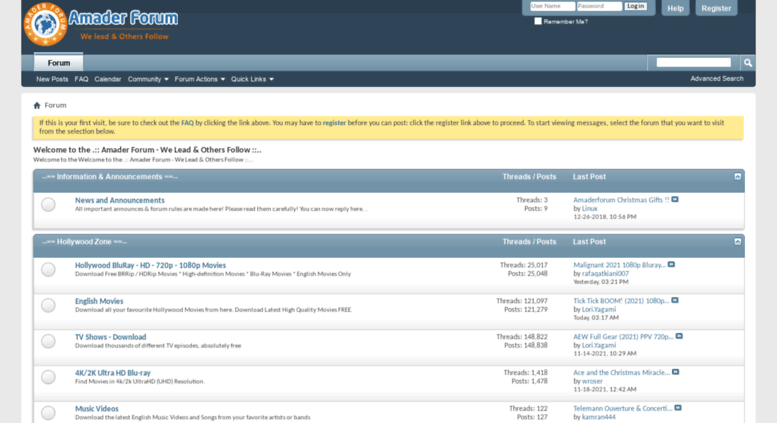Open Ace and the Christmas Miracle thread
Viewport: 777px width, 423px height.
click(x=621, y=372)
